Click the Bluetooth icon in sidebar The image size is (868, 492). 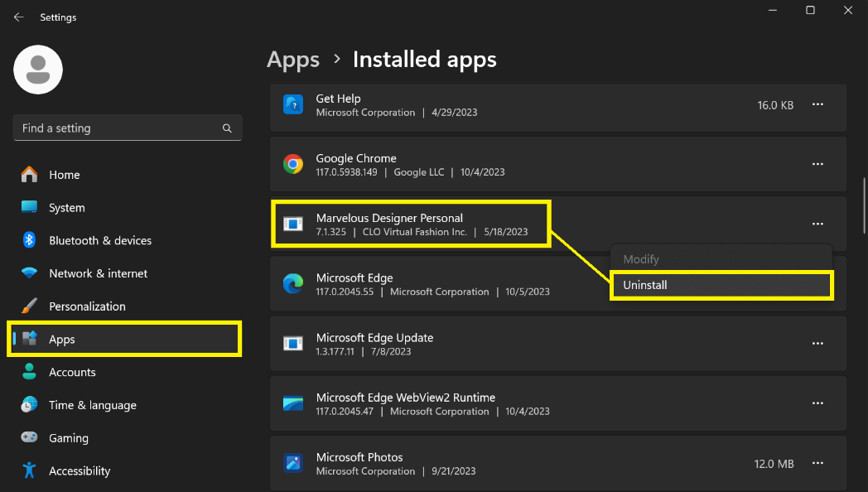[x=29, y=240]
